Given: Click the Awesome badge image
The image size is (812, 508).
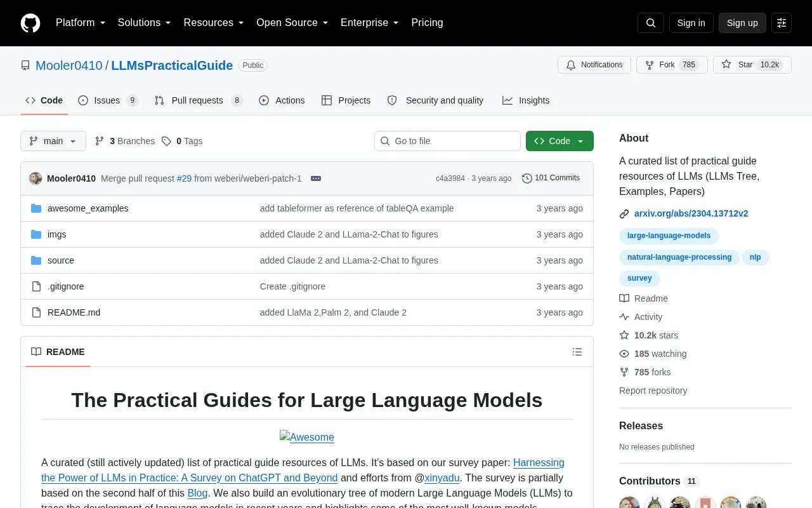Looking at the screenshot, I should click(x=307, y=437).
